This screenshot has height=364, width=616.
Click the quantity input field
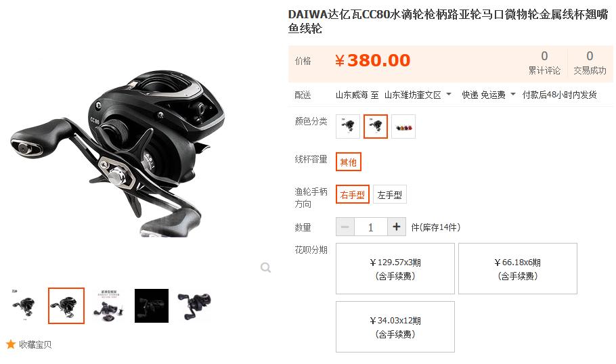click(370, 227)
